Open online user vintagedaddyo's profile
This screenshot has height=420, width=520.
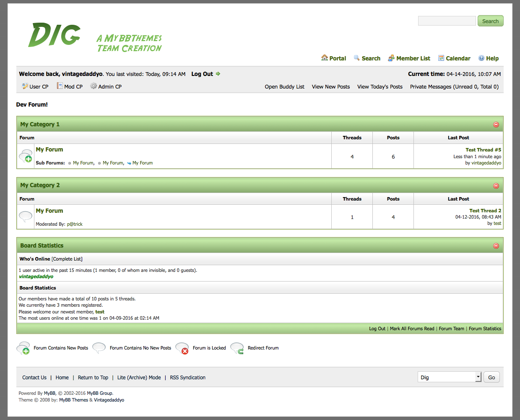point(36,277)
